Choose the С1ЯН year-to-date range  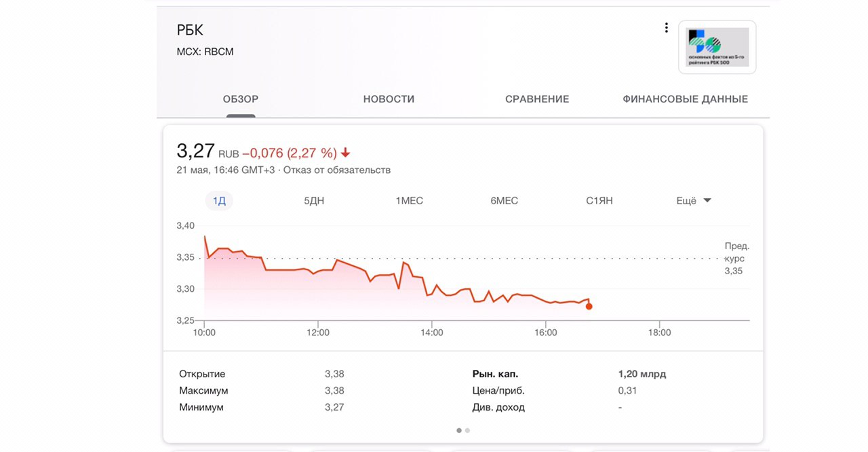(599, 201)
